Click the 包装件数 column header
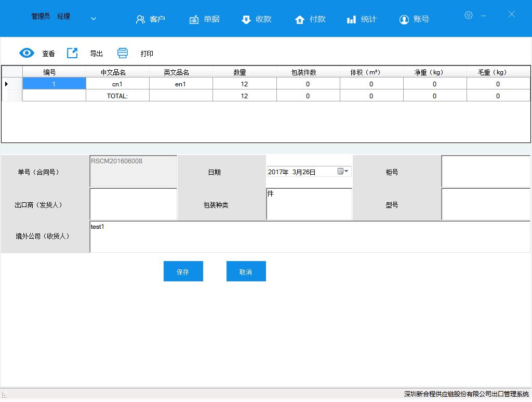The height and width of the screenshot is (402, 532). [308, 72]
